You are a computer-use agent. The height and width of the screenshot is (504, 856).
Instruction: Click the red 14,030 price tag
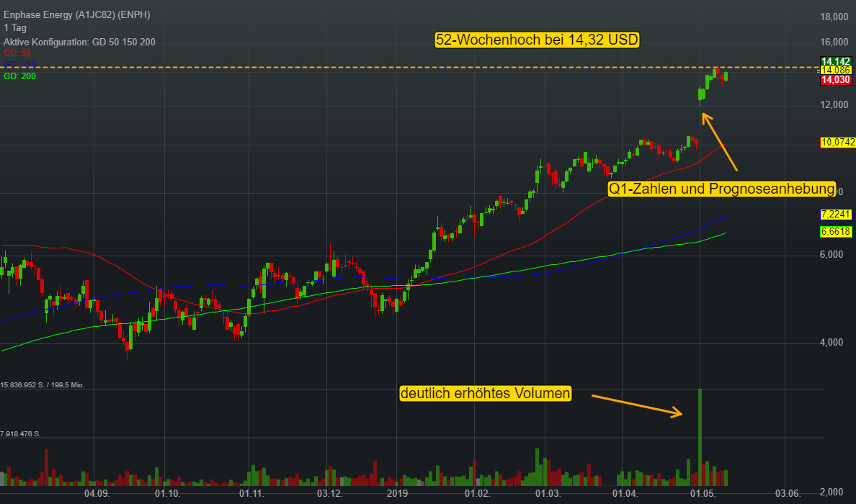pyautogui.click(x=836, y=80)
